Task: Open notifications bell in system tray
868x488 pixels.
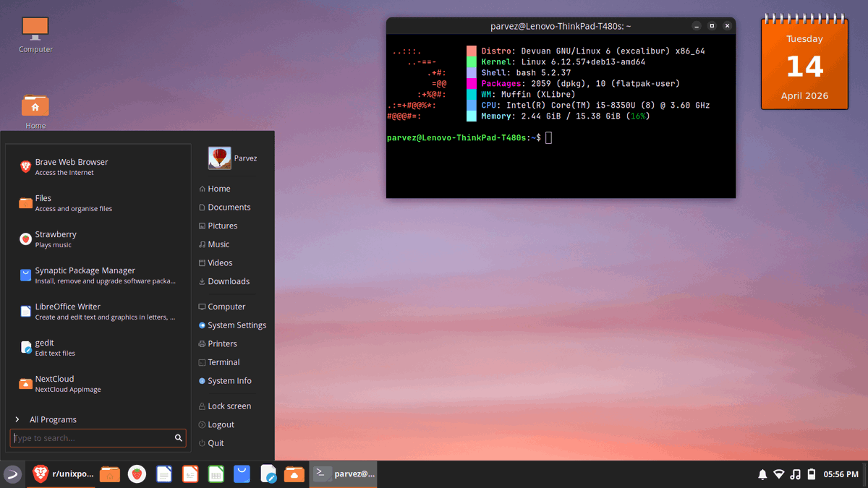Action: (x=762, y=475)
